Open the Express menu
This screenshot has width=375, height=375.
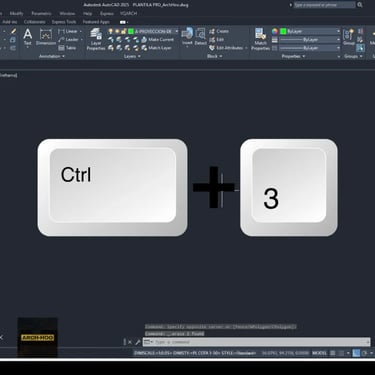[107, 14]
